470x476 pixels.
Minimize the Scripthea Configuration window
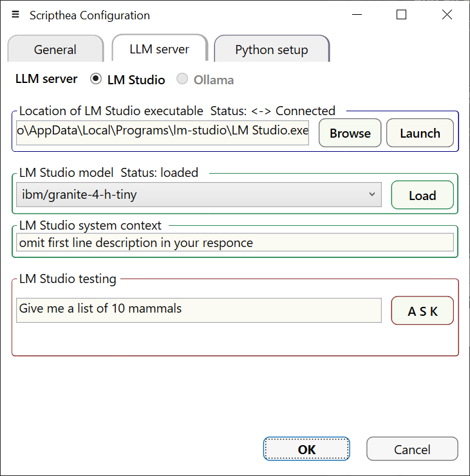click(x=356, y=15)
